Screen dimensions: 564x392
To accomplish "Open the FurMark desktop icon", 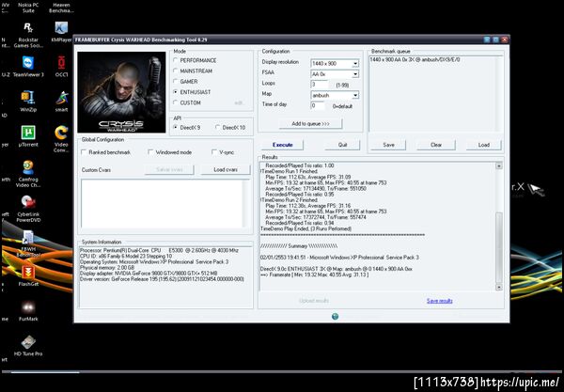I will click(x=28, y=310).
